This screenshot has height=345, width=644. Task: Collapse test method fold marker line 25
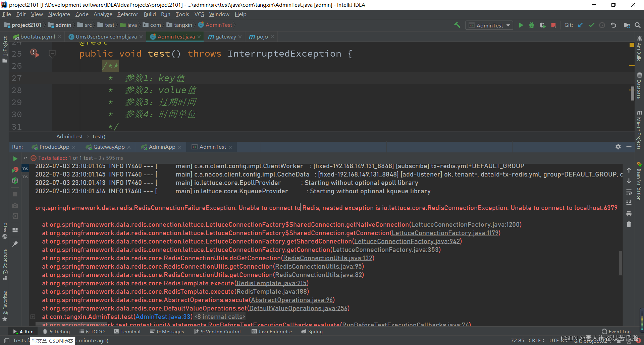pos(52,54)
